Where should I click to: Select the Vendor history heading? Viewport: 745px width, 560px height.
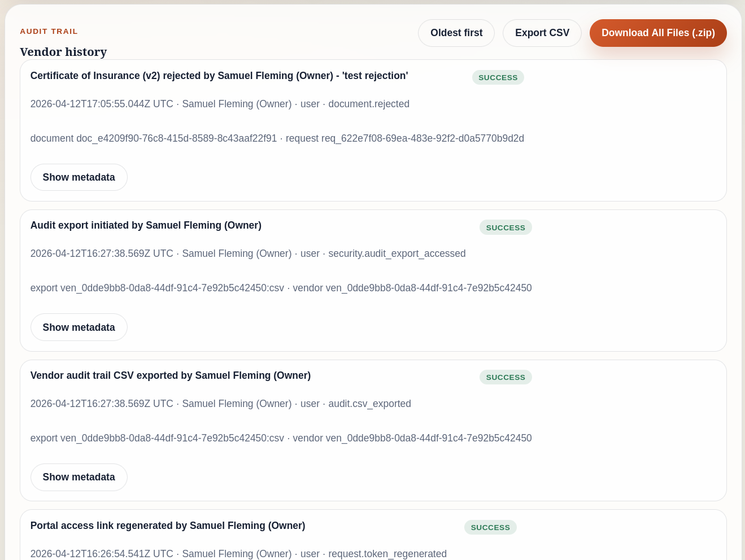click(x=63, y=52)
